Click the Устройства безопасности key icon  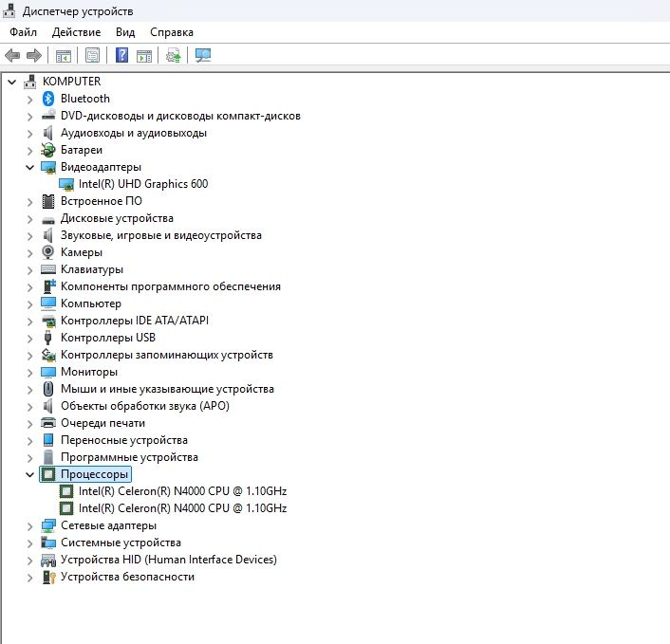[48, 577]
